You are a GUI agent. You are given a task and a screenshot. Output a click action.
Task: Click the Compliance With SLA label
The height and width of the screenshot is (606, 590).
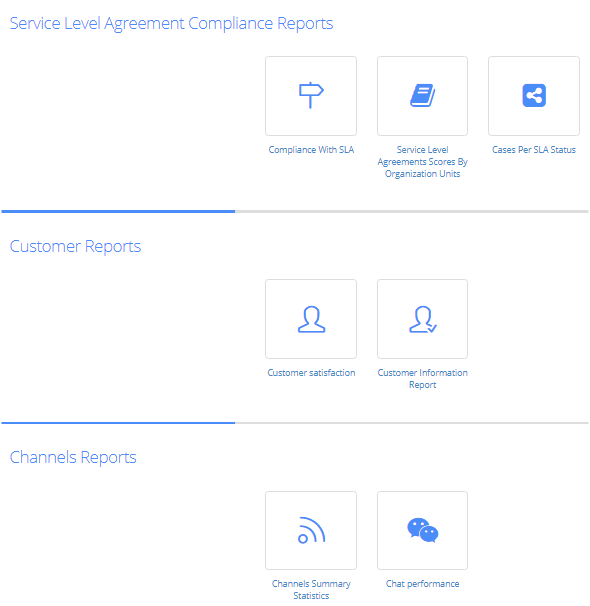point(311,150)
